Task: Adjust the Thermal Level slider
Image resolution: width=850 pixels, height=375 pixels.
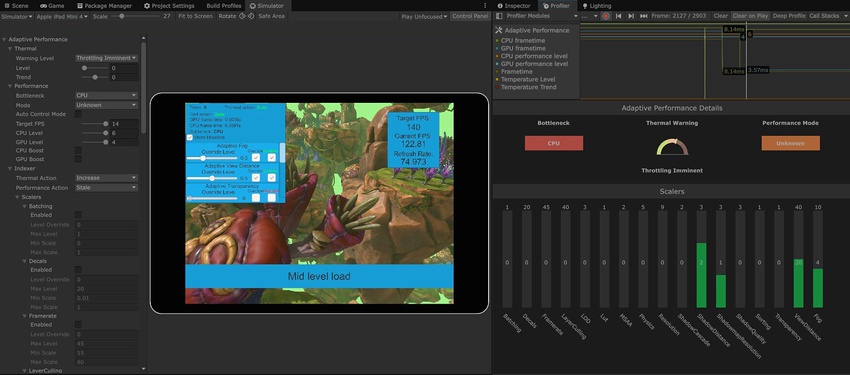Action: click(x=95, y=68)
